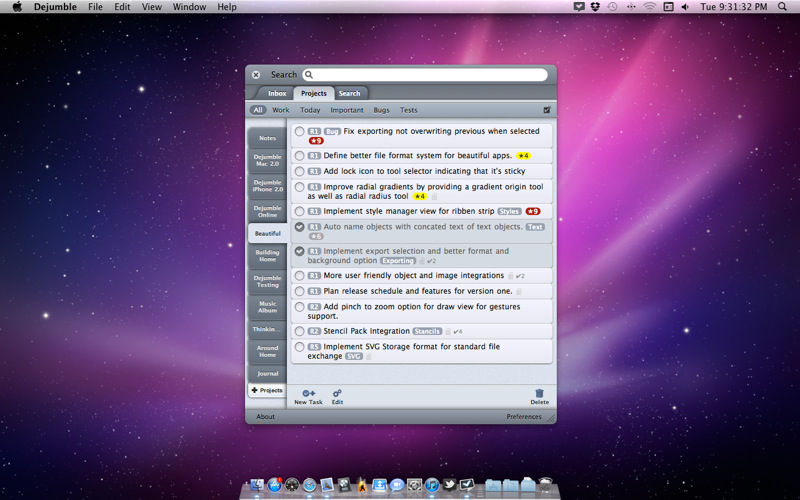Image resolution: width=800 pixels, height=500 pixels.
Task: Select Dejumble Mac 2.0 project in sidebar
Action: click(x=267, y=160)
